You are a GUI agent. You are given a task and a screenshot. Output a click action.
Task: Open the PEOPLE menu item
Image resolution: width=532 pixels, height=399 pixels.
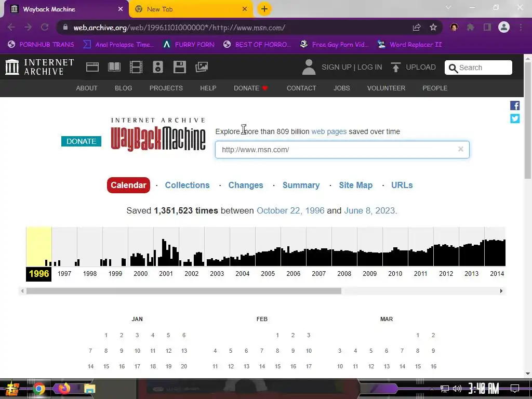[435, 88]
